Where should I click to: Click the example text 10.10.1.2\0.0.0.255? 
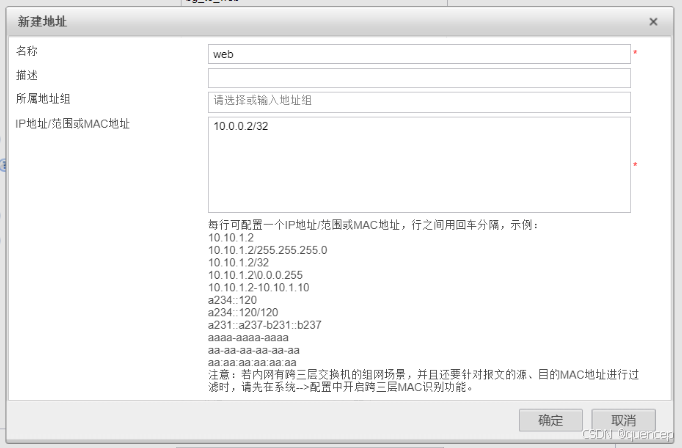point(255,275)
